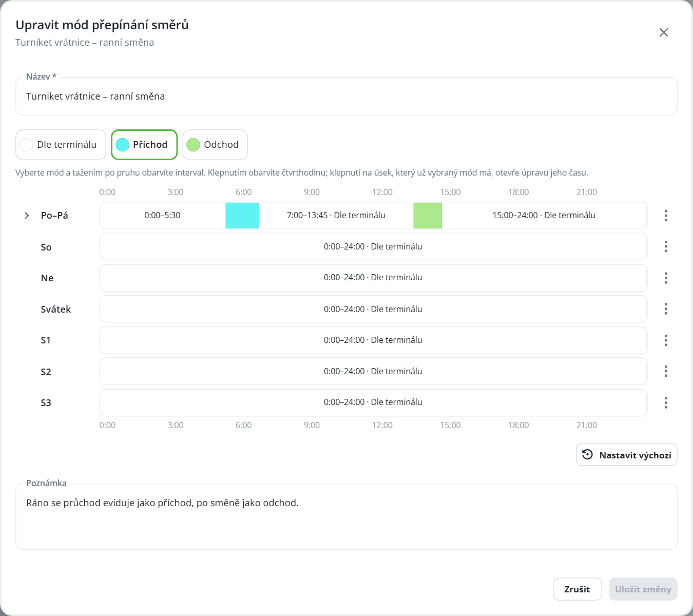Click the Uložit změny button
The image size is (693, 616).
tap(643, 589)
